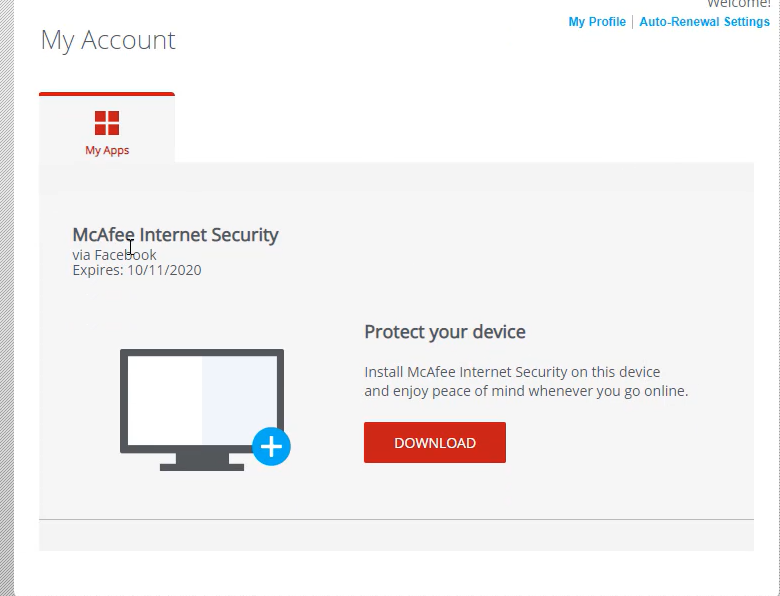Viewport: 780px width, 596px height.
Task: Click the Welcome text at top right
Action: [x=738, y=4]
